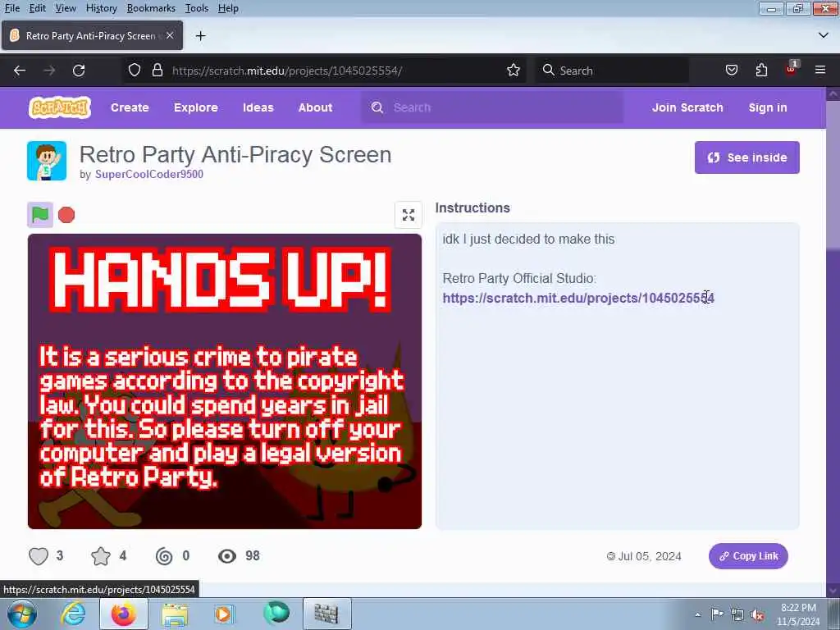
Task: Click the green flag to start project
Action: (40, 215)
